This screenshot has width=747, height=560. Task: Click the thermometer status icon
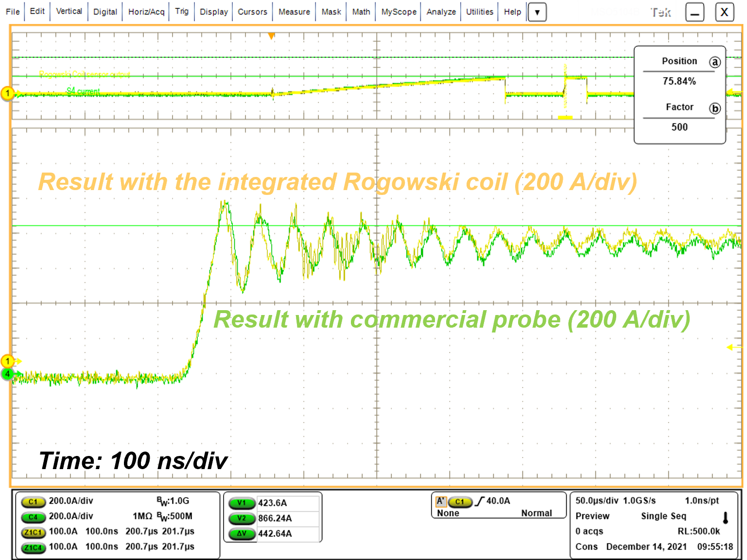[726, 518]
